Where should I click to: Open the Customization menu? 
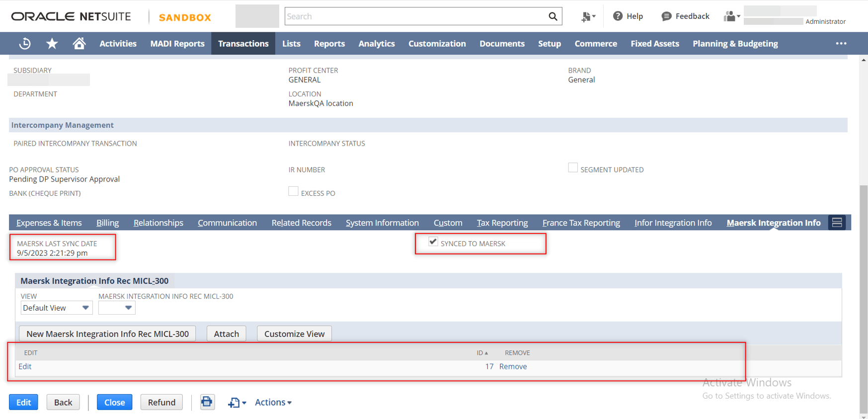pos(437,44)
